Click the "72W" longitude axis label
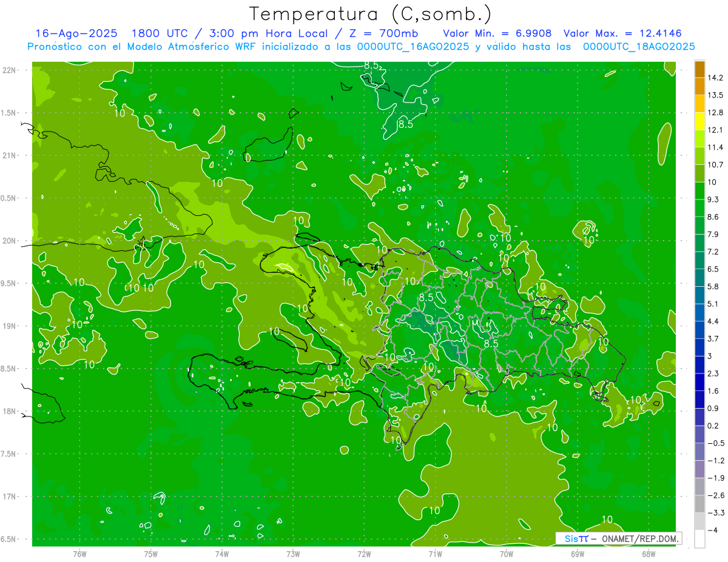The image size is (728, 562). [x=364, y=554]
